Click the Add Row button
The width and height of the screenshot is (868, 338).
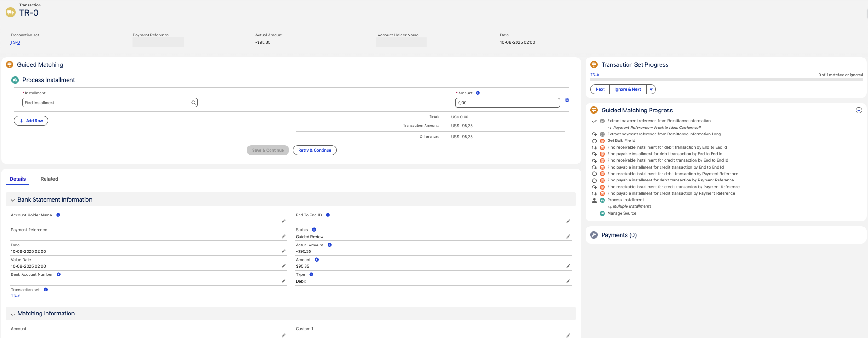[x=31, y=121]
